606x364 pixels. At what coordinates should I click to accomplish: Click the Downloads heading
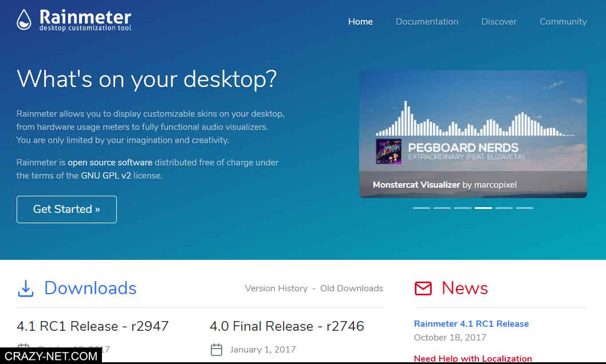click(90, 288)
